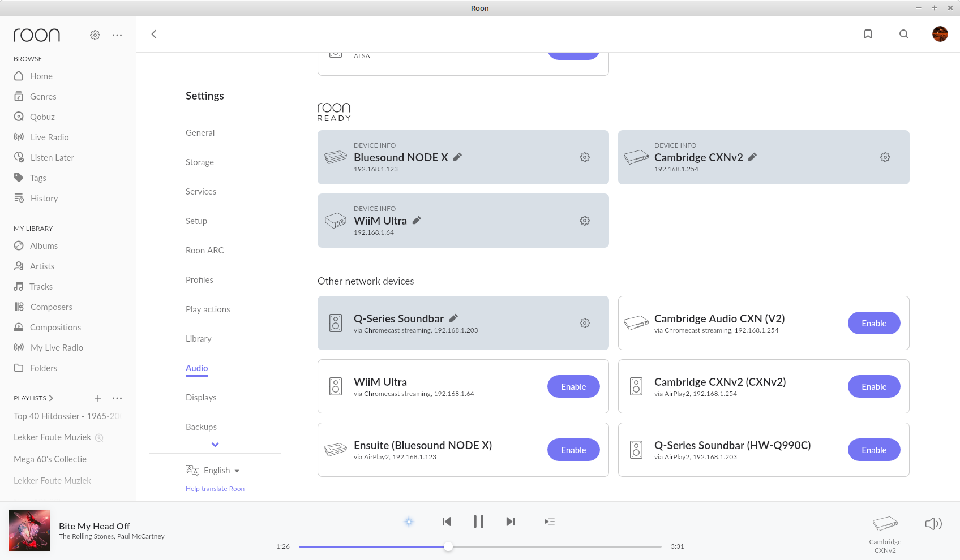The width and height of the screenshot is (960, 560).
Task: Select the Audio settings tab
Action: click(197, 368)
